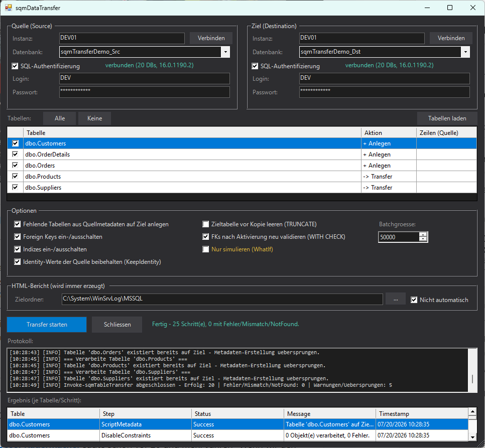Uncheck the dbo.Suppliers table row

[15, 187]
